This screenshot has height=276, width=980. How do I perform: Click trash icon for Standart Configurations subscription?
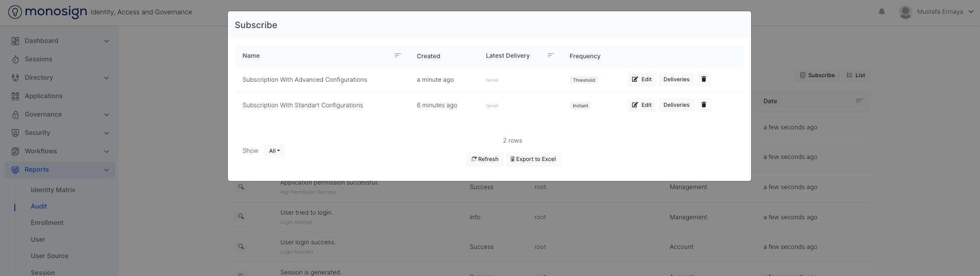click(704, 105)
